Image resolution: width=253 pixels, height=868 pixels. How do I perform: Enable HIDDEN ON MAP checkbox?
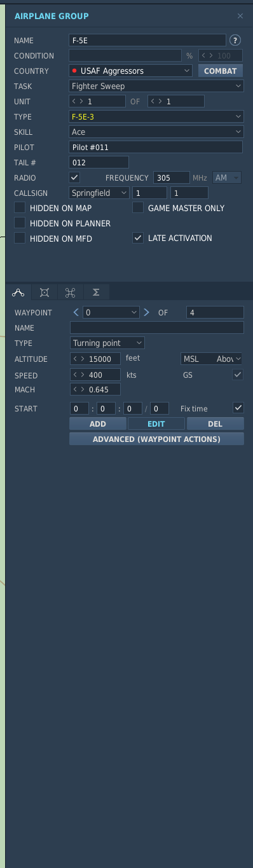click(x=20, y=207)
